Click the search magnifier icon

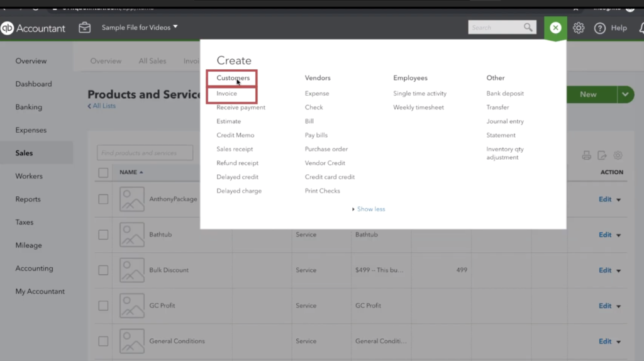528,27
